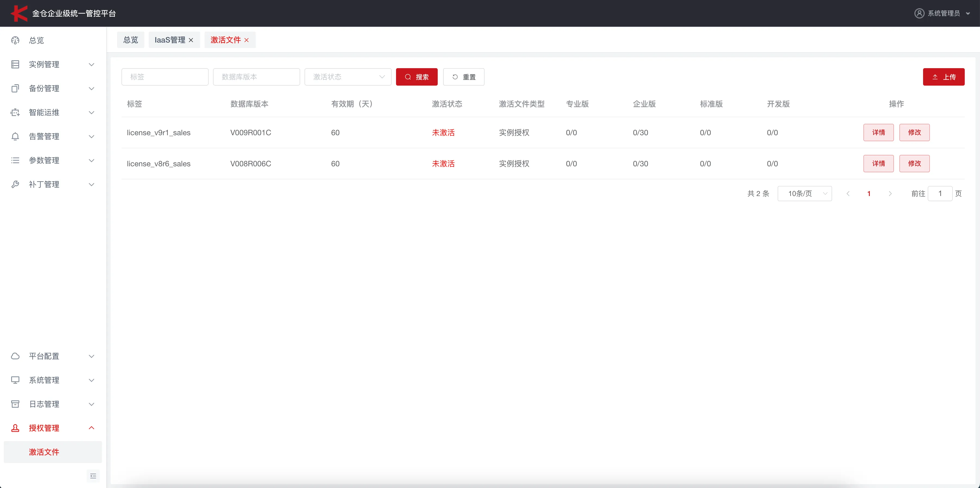Open the 系统管理员 user account dropdown
The image size is (980, 488).
[x=944, y=13]
